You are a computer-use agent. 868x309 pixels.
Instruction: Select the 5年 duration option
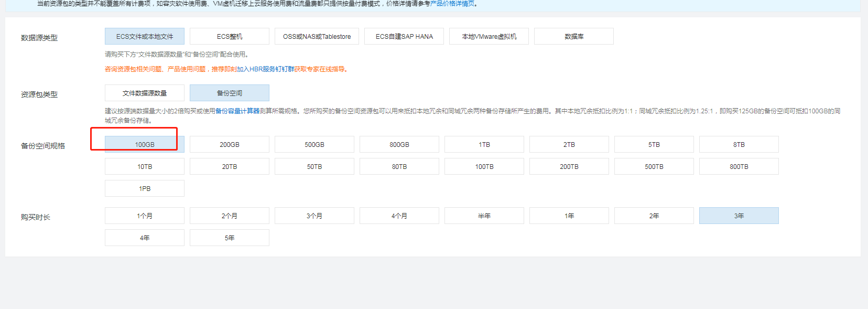point(230,238)
